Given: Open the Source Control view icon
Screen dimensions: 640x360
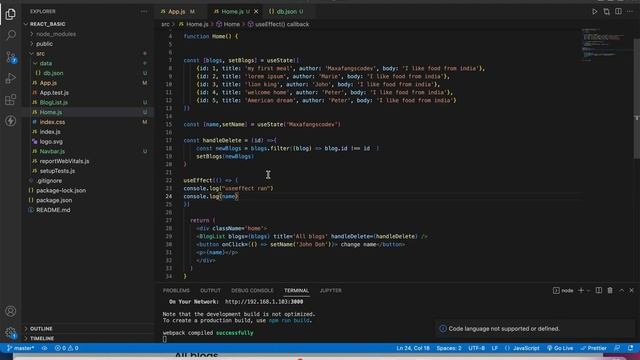Looking at the screenshot, I should tap(11, 57).
